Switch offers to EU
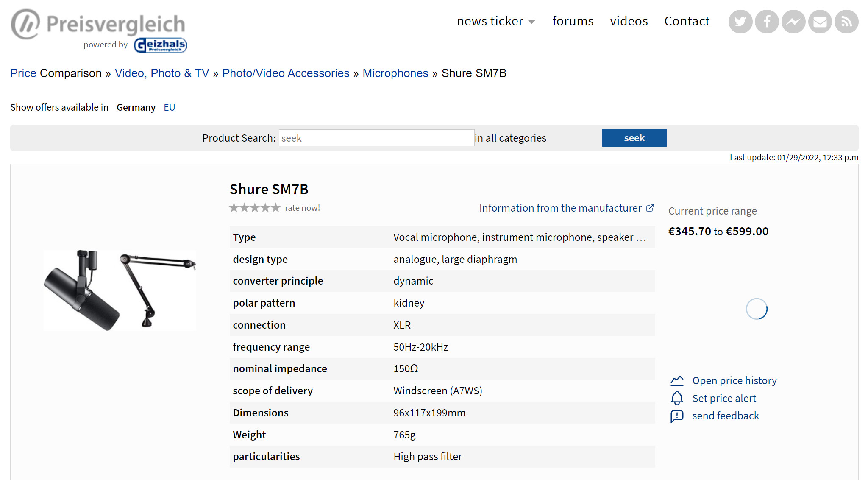This screenshot has height=480, width=868. (169, 108)
